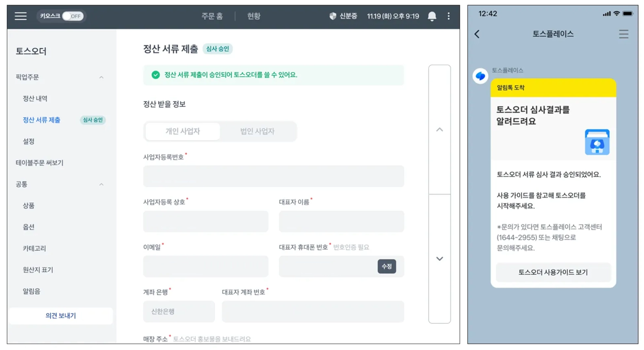This screenshot has height=350, width=644.
Task: Click the 토스오더 사용가이드 보기 button
Action: tap(553, 272)
